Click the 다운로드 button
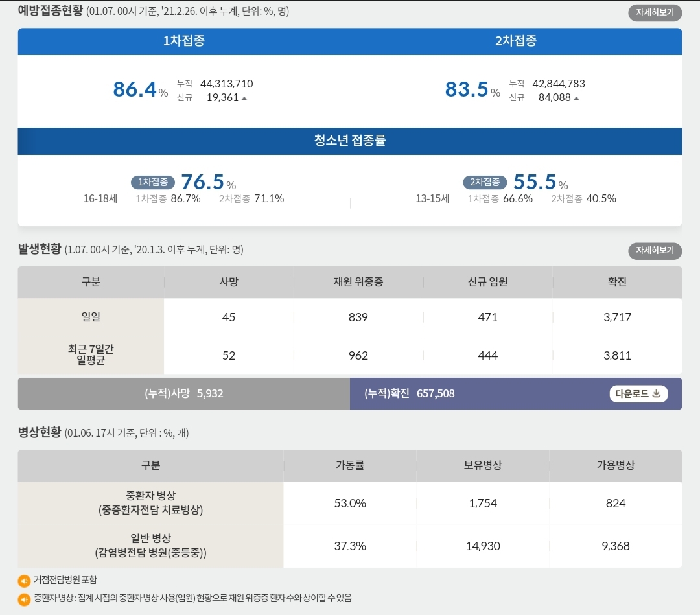This screenshot has width=700, height=615. point(638,393)
